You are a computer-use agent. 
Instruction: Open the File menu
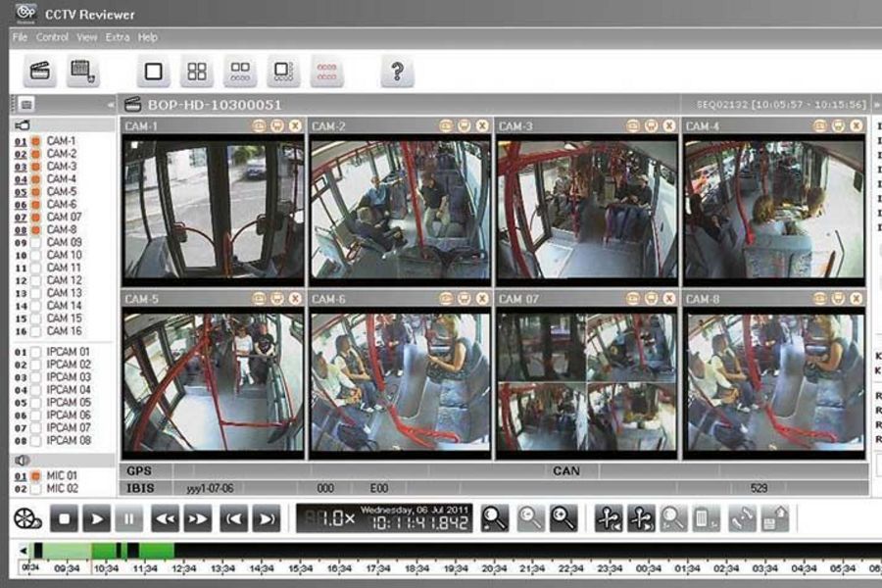(20, 37)
